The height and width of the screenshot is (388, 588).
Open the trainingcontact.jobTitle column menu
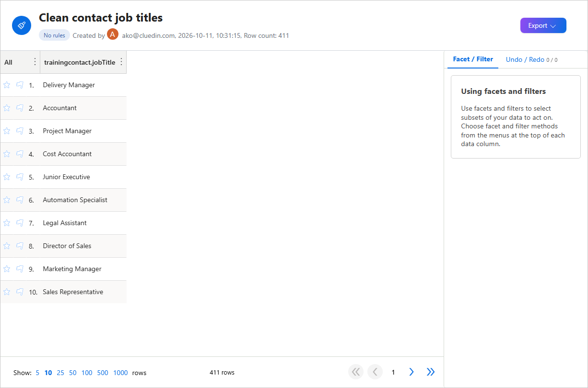pos(121,62)
